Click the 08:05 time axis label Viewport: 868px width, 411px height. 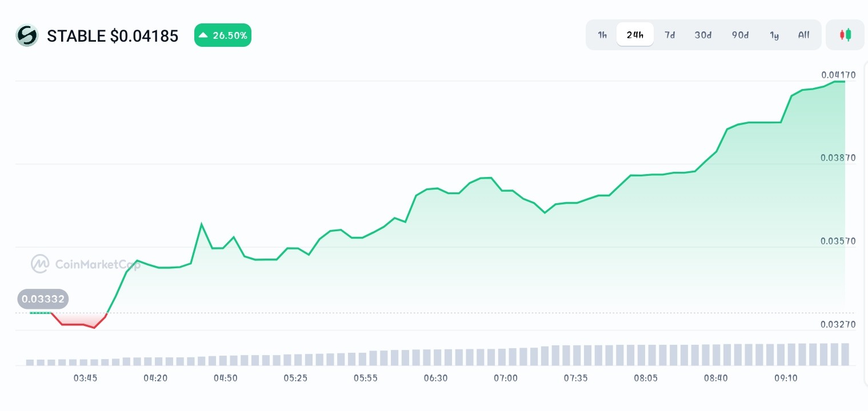tap(646, 378)
